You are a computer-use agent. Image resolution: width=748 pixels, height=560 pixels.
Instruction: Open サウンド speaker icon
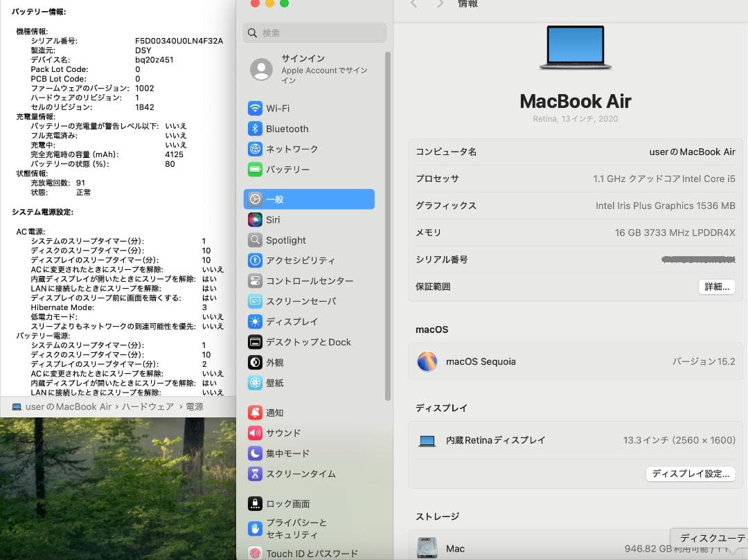[255, 433]
